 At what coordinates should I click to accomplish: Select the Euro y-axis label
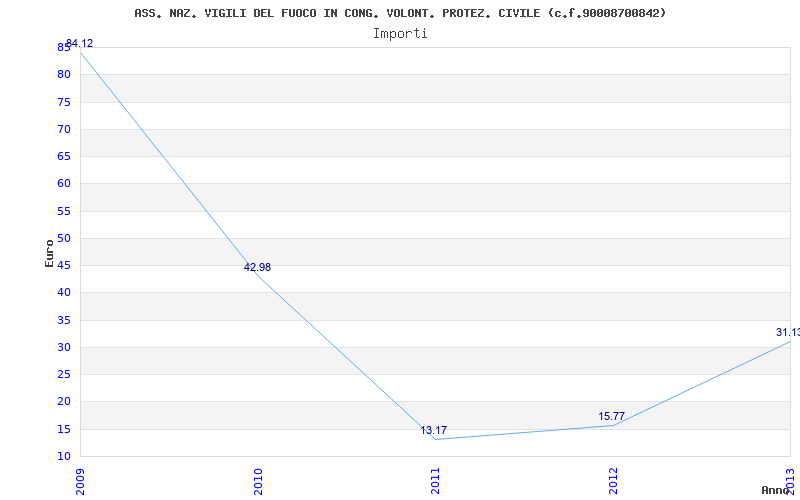point(49,252)
